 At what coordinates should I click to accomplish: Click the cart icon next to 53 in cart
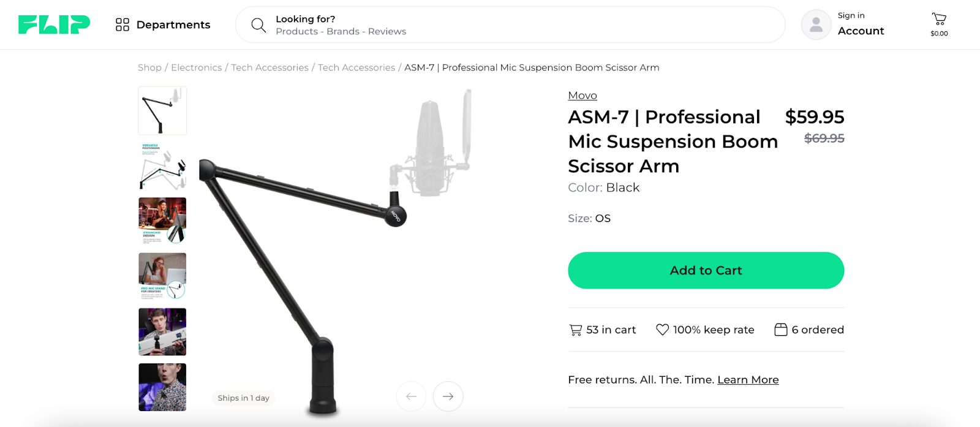point(575,330)
